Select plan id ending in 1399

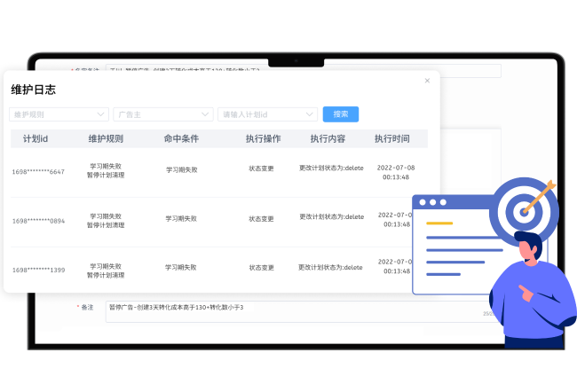point(38,270)
